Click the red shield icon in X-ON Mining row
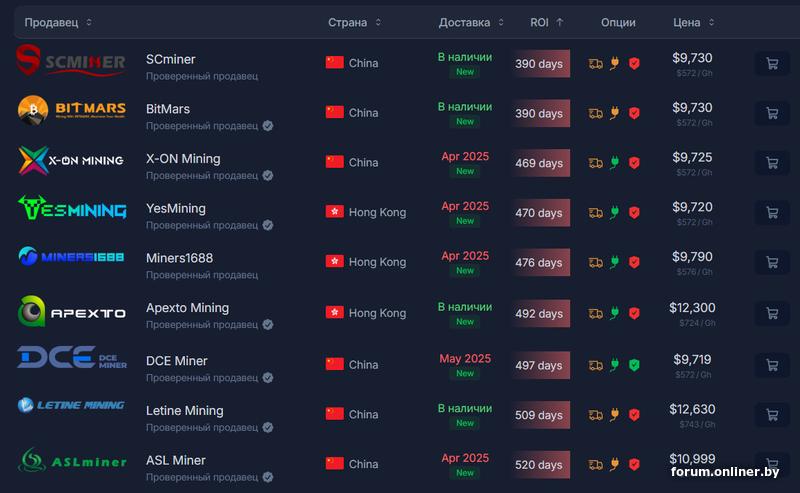 click(634, 163)
